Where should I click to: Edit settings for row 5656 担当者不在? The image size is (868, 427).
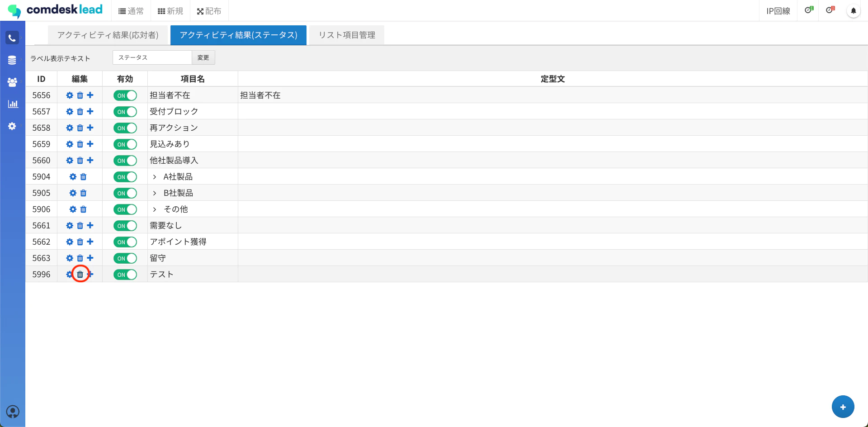(x=70, y=95)
